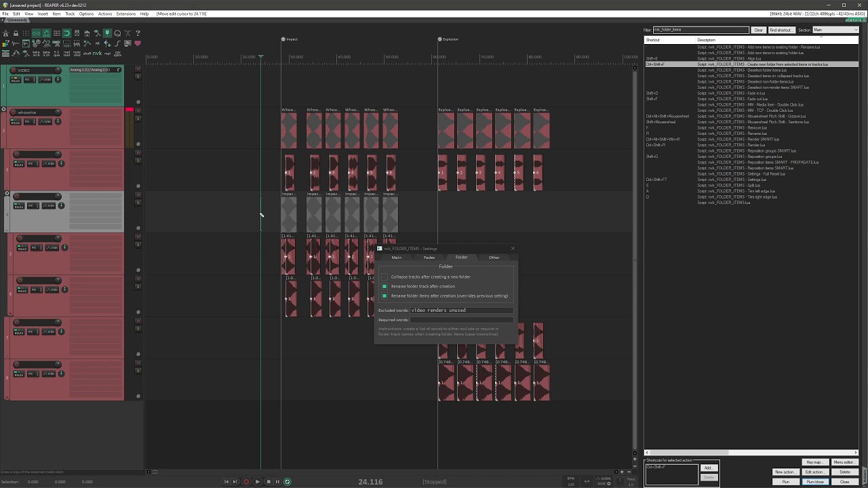
Task: Go to project start transport button
Action: click(x=226, y=482)
